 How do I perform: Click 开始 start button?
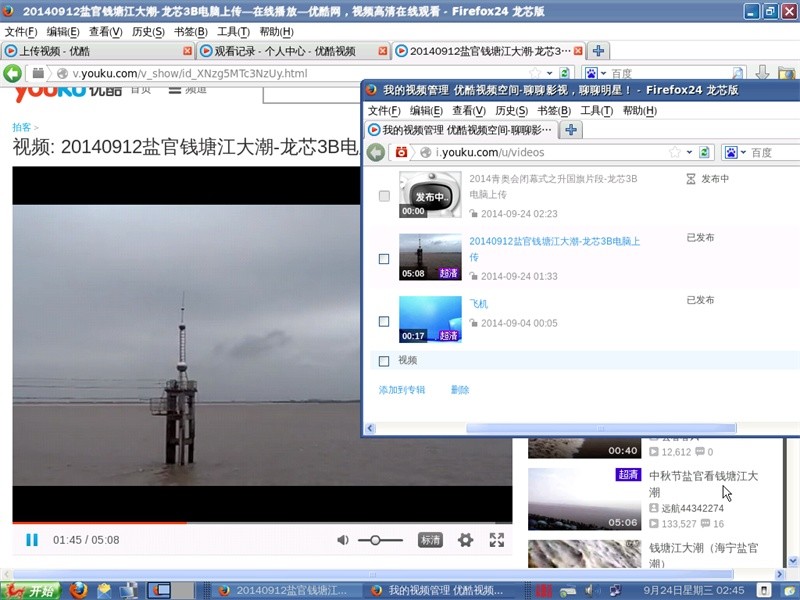point(31,591)
